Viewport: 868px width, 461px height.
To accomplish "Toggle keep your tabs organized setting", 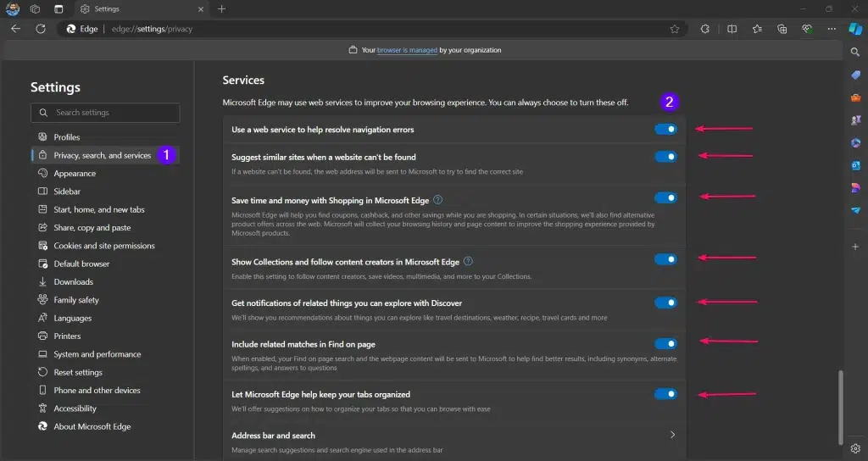I will pos(665,394).
